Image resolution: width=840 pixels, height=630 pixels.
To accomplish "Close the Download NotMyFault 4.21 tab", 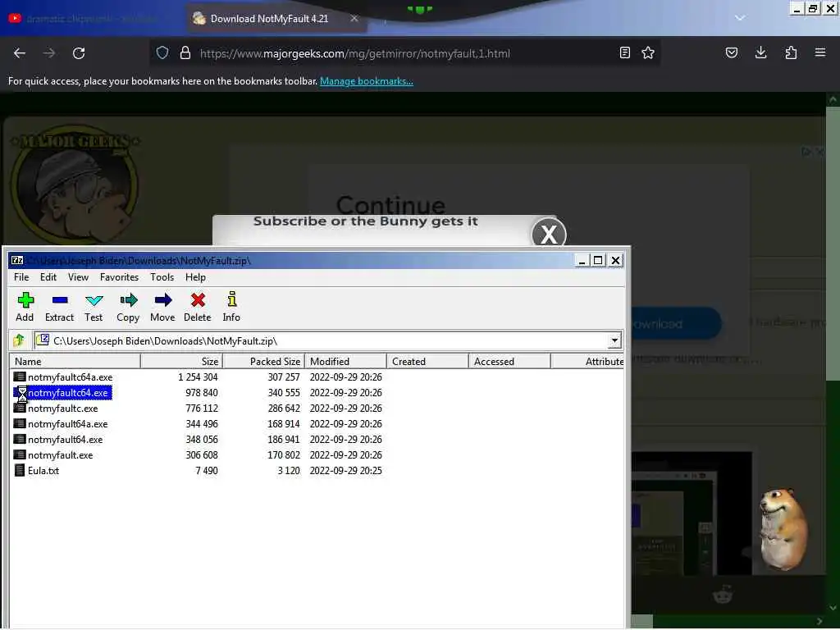I will tap(354, 18).
